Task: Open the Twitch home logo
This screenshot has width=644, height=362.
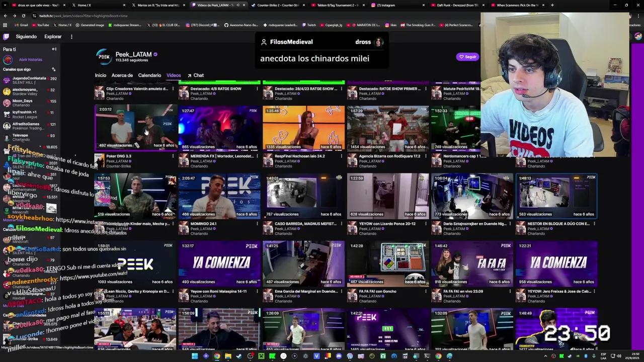Action: [6, 37]
